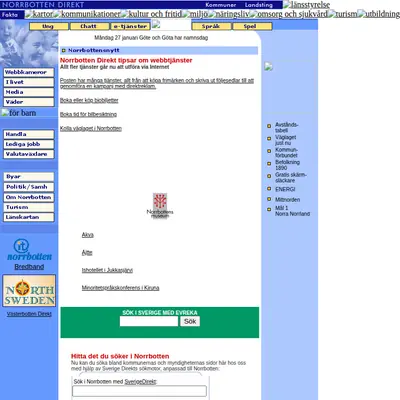
Task: Open the Mittnorden link
Action: 287,200
